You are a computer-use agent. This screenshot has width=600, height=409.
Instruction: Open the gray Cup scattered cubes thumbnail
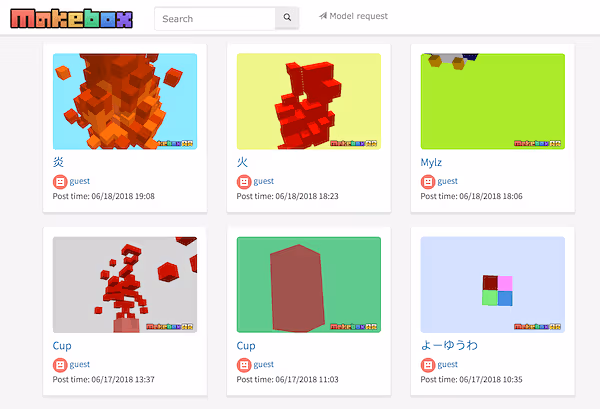[x=125, y=285]
